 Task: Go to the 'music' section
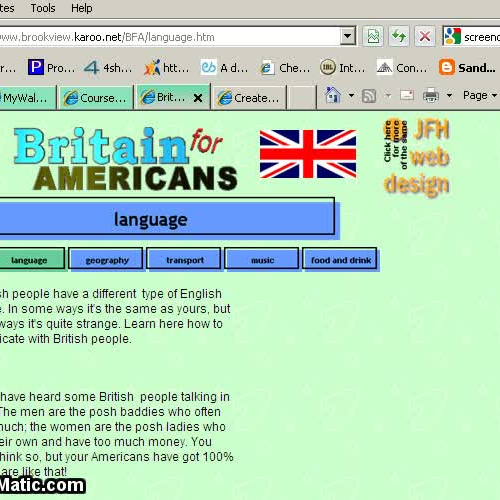[x=262, y=260]
